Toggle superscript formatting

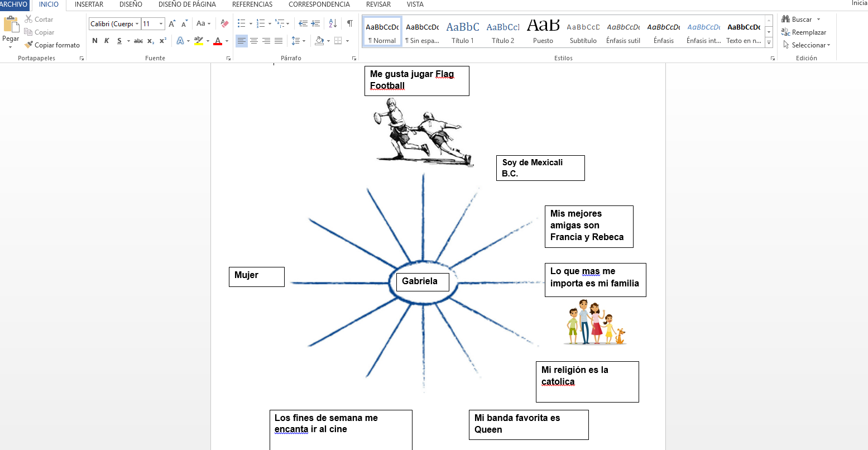click(x=163, y=41)
